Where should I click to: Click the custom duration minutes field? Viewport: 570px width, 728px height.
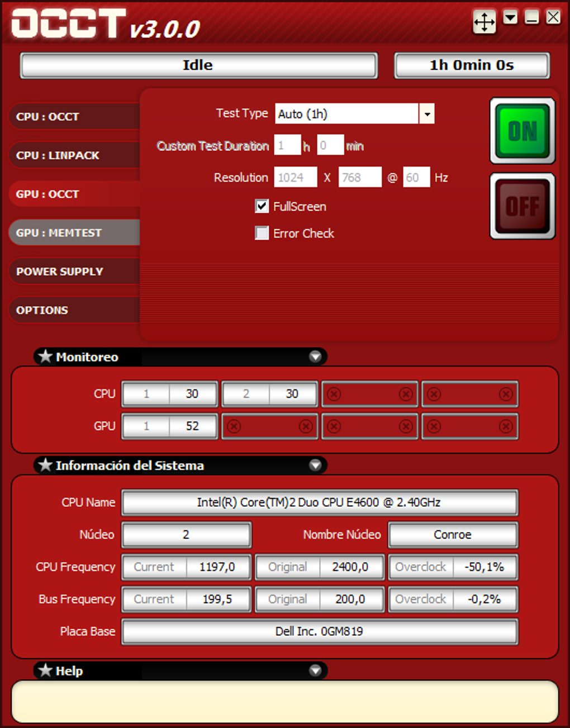click(x=330, y=146)
